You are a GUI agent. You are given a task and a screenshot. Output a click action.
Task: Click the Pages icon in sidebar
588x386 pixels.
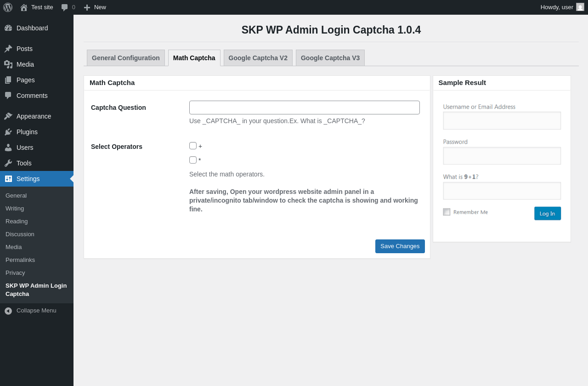point(8,80)
